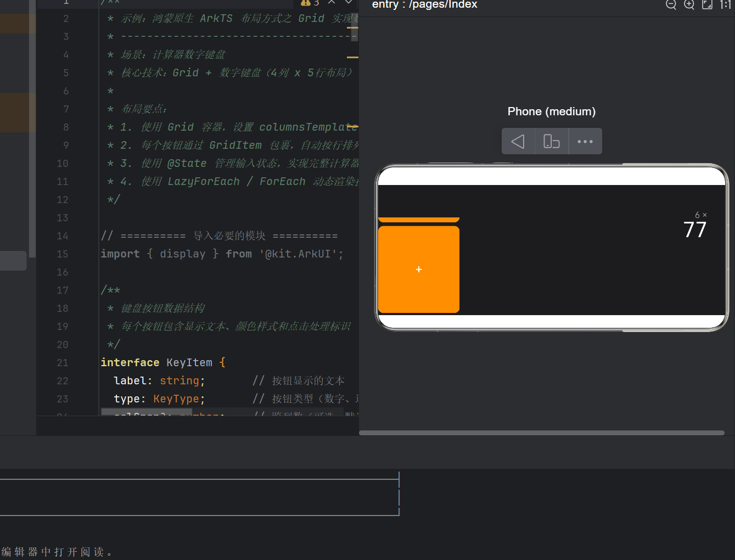Click the back triangle on device toolbar

[518, 141]
